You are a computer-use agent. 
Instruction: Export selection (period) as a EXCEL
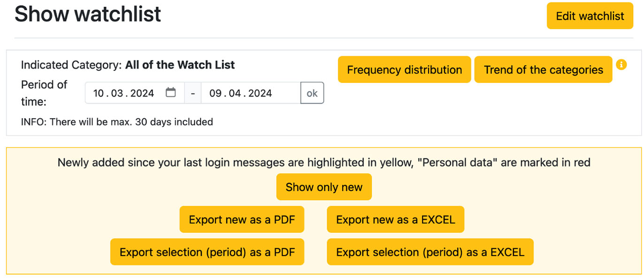[x=430, y=252]
